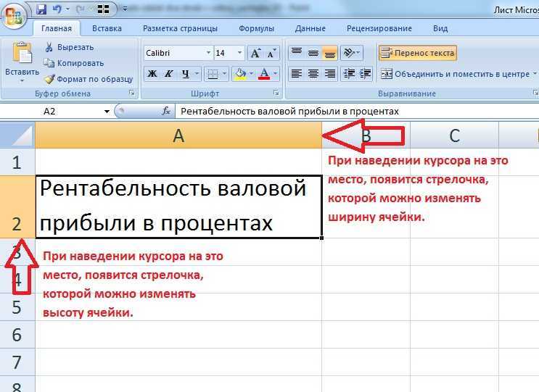Screen dimensions: 539x392
Task: Open the Office button menu
Action: pyautogui.click(x=14, y=15)
